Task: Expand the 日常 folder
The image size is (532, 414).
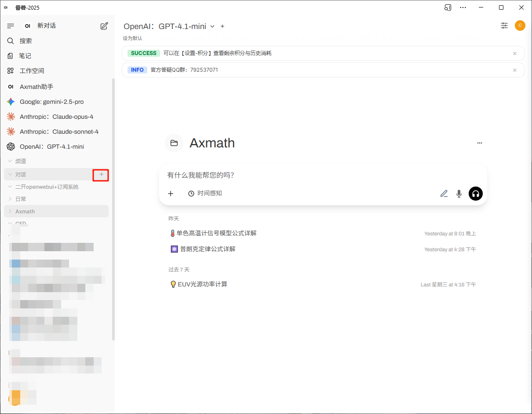Action: click(10, 199)
